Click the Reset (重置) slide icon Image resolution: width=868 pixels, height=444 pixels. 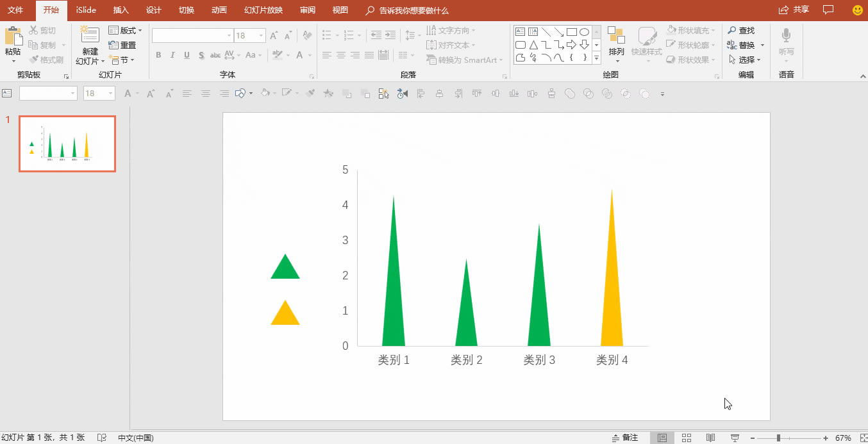click(122, 45)
